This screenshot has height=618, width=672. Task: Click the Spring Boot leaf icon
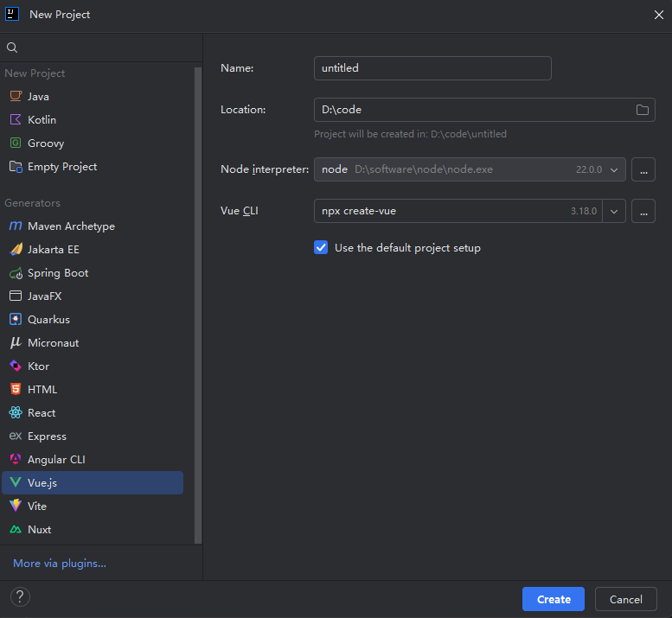pyautogui.click(x=16, y=273)
